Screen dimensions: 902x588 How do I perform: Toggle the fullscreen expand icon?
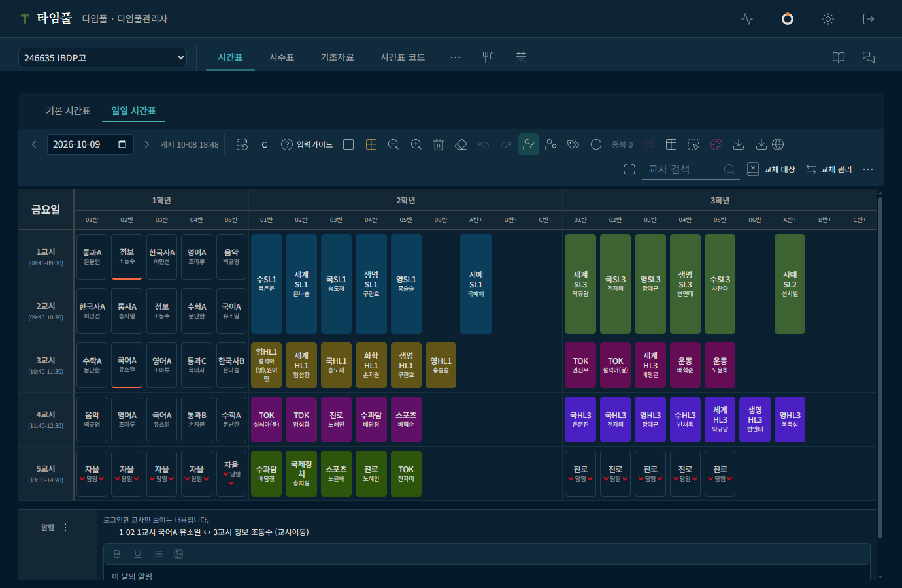pyautogui.click(x=629, y=169)
